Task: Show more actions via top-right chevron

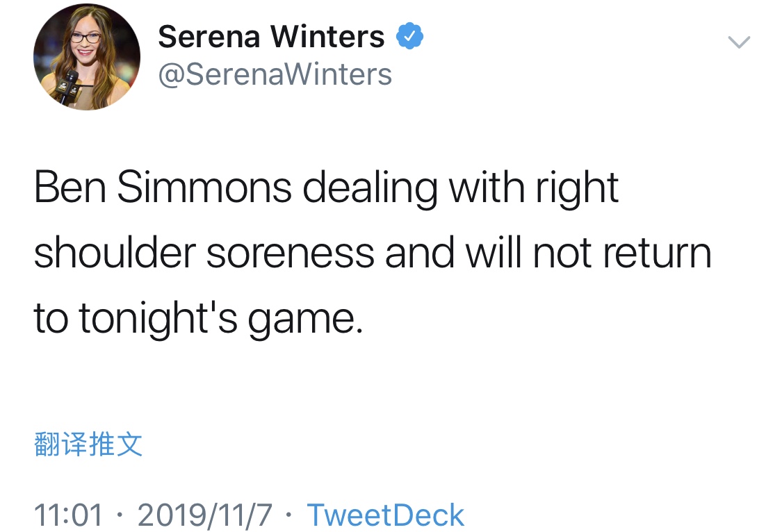Action: point(738,42)
